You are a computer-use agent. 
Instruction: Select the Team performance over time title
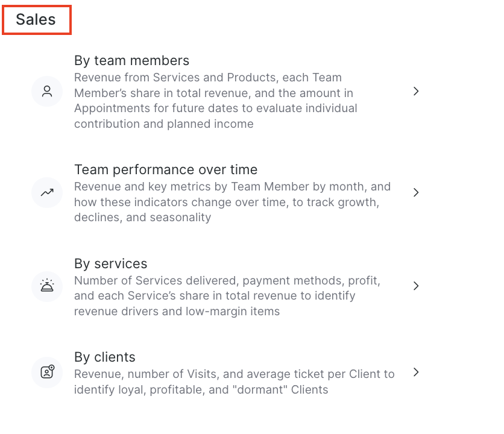[166, 169]
